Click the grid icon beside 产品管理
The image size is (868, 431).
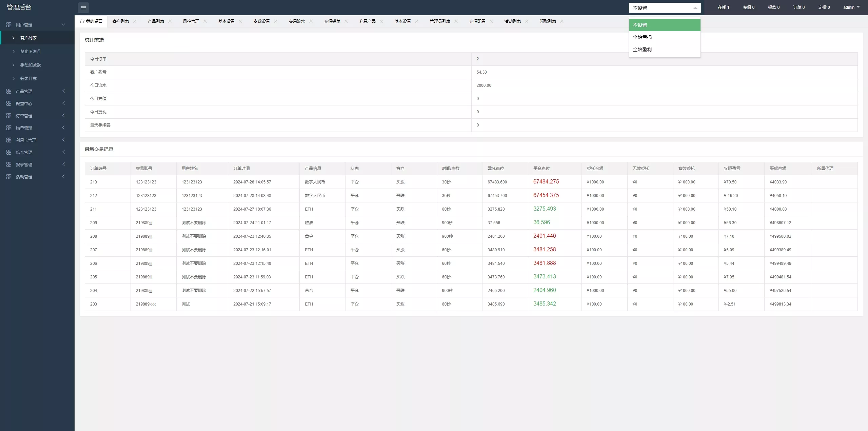coord(9,91)
